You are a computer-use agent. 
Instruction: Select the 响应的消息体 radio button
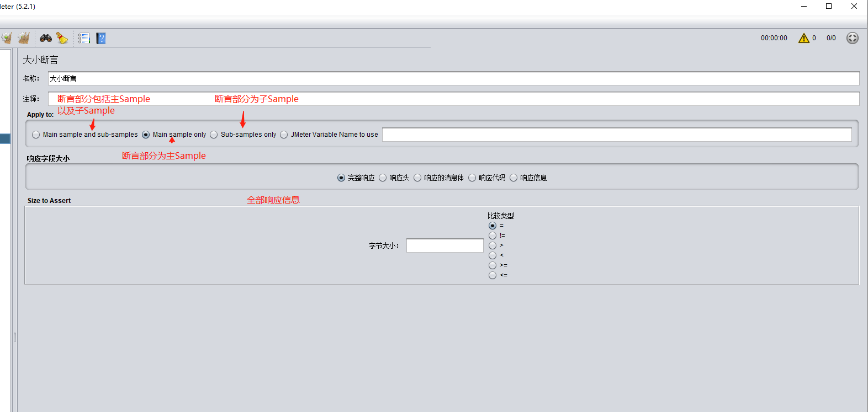(417, 178)
